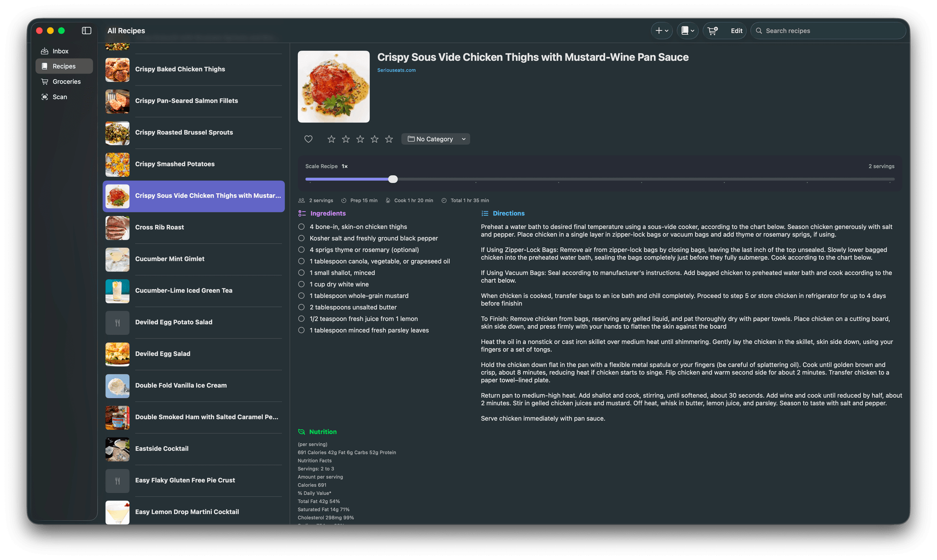The height and width of the screenshot is (560, 937).
Task: Click the Ingredients checklist icon
Action: click(302, 213)
